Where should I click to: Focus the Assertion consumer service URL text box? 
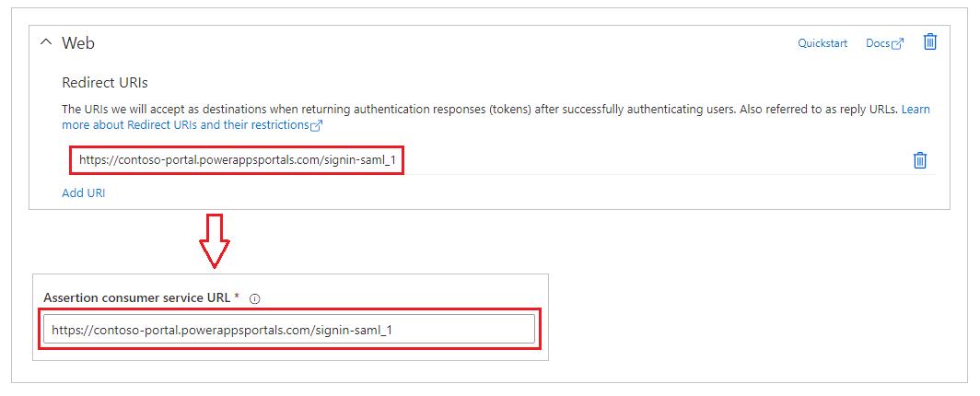[x=289, y=329]
